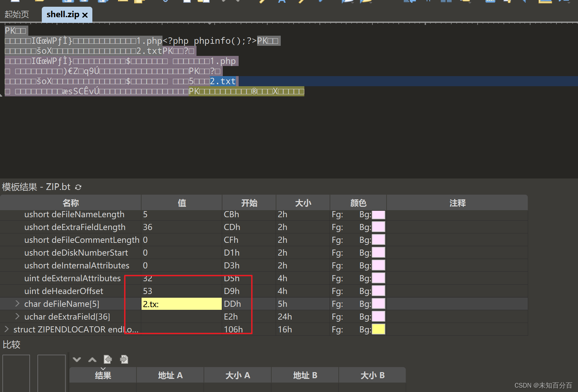Open Bg color swatch for deHeaderOffset
The height and width of the screenshot is (392, 578).
[x=378, y=291]
